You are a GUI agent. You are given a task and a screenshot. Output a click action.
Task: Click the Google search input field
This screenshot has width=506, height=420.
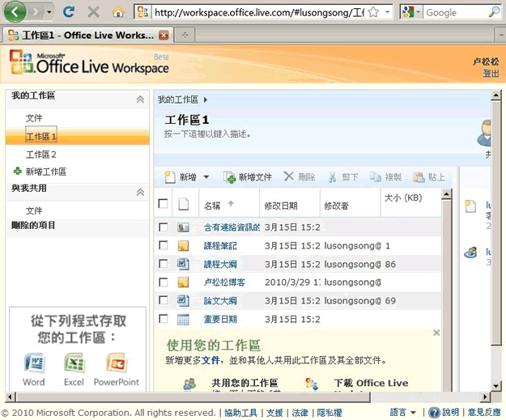click(x=457, y=12)
